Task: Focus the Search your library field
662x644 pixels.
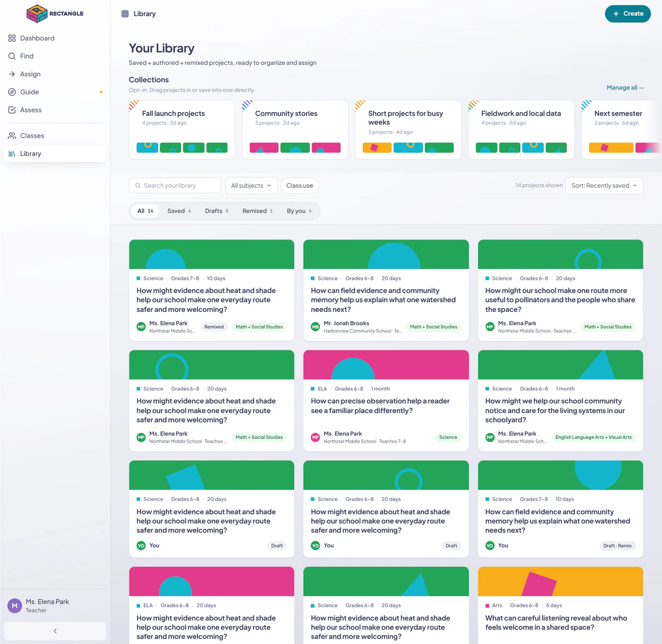Action: [175, 185]
